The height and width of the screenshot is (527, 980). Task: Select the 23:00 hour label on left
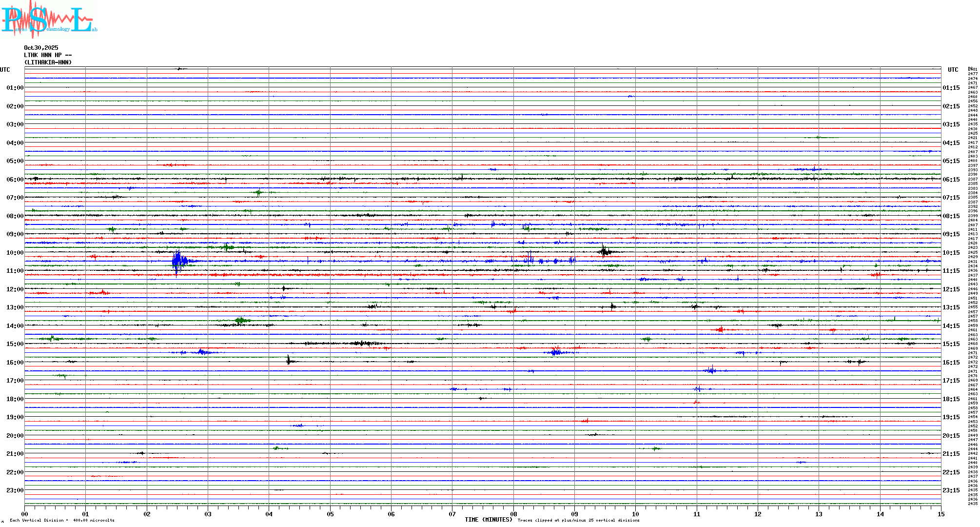pyautogui.click(x=15, y=490)
